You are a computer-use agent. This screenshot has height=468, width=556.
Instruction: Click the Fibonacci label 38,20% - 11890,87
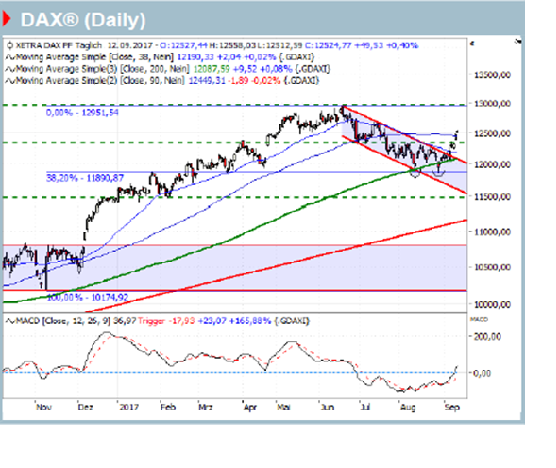[85, 178]
